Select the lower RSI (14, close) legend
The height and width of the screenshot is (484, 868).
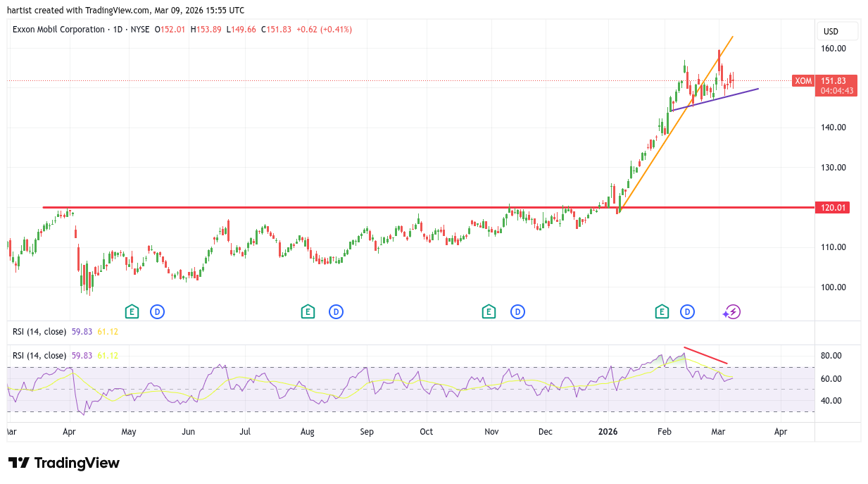39,356
